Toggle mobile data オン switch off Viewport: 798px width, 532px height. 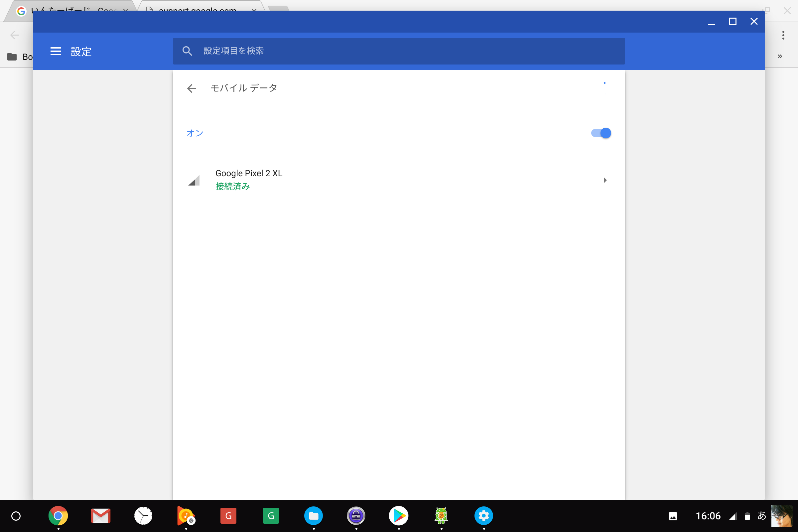pyautogui.click(x=601, y=133)
